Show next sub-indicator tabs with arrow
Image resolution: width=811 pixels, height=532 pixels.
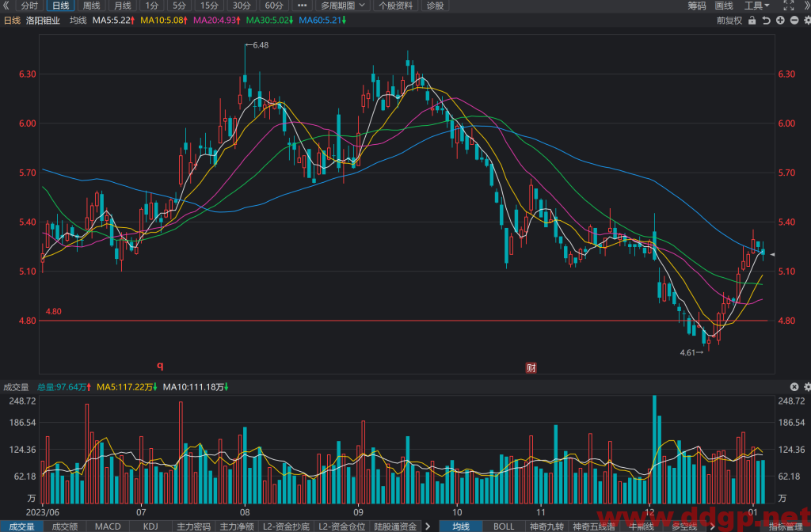(x=428, y=526)
